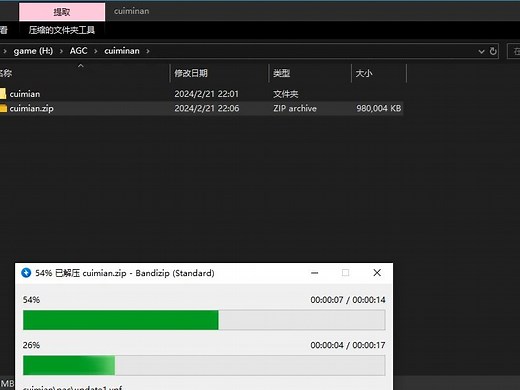Refresh the folder view
Viewport: 520px width, 390px height.
[x=493, y=51]
